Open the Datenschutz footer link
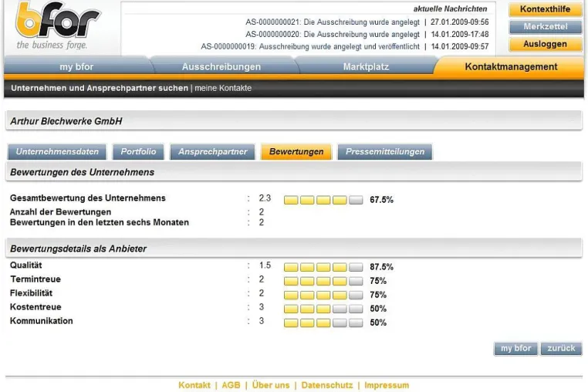Screen dimensions: 588x392 [327, 385]
